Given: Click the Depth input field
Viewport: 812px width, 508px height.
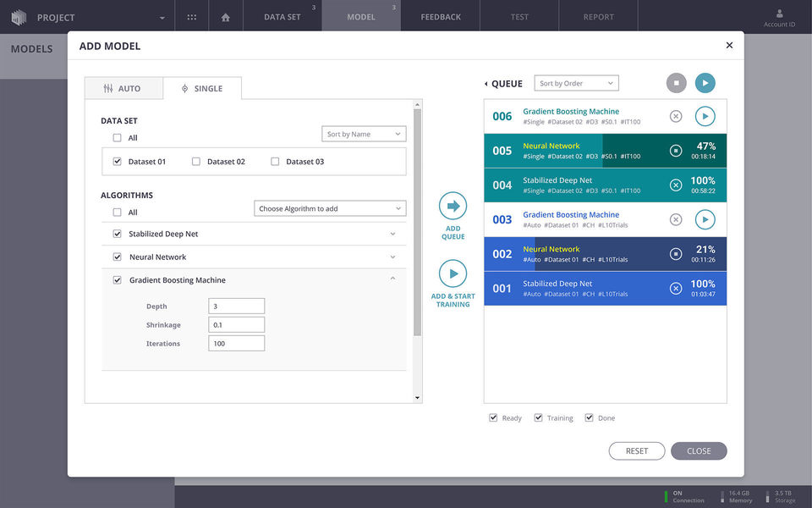Looking at the screenshot, I should pyautogui.click(x=236, y=306).
